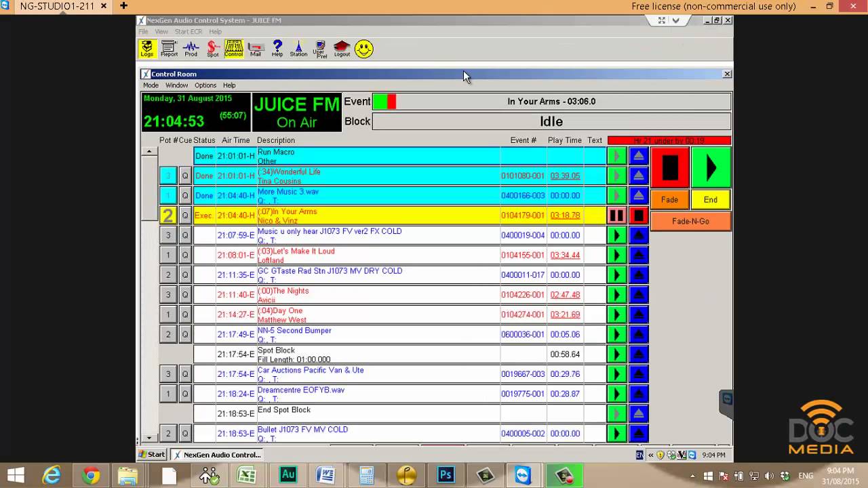
Task: Click the log scrollbar up arrow
Action: (149, 152)
